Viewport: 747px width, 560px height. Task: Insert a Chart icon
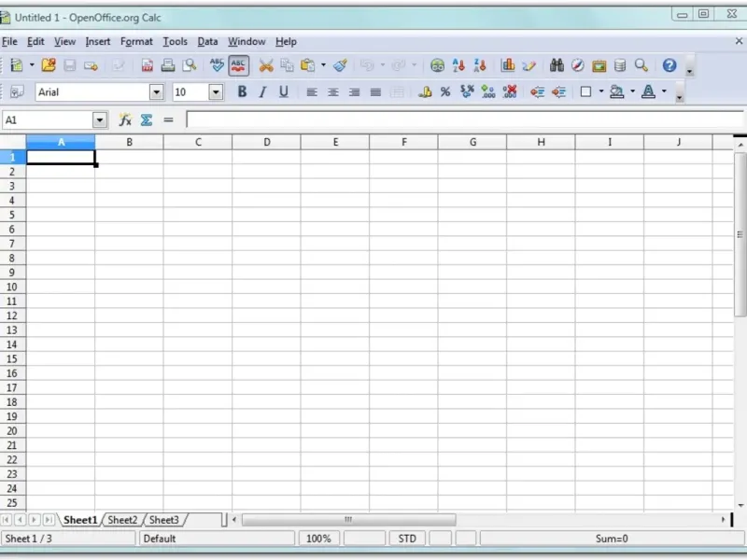coord(508,65)
